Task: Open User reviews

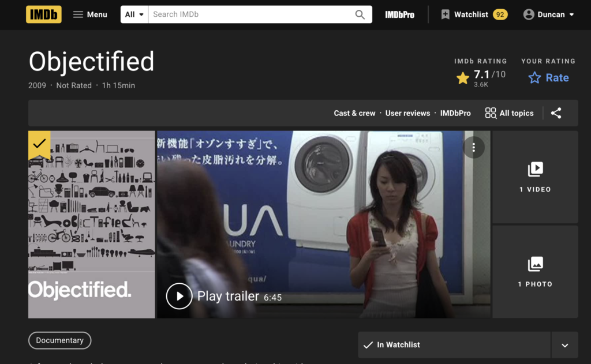Action: [407, 113]
